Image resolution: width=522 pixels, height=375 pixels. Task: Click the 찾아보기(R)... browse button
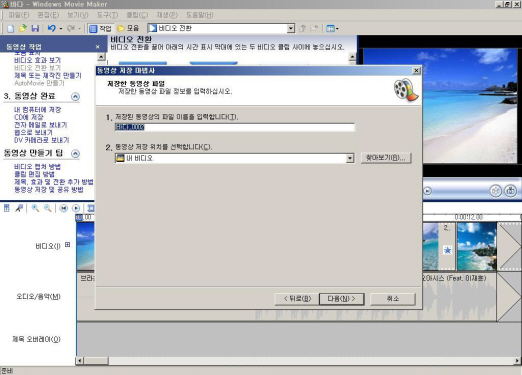coord(386,158)
